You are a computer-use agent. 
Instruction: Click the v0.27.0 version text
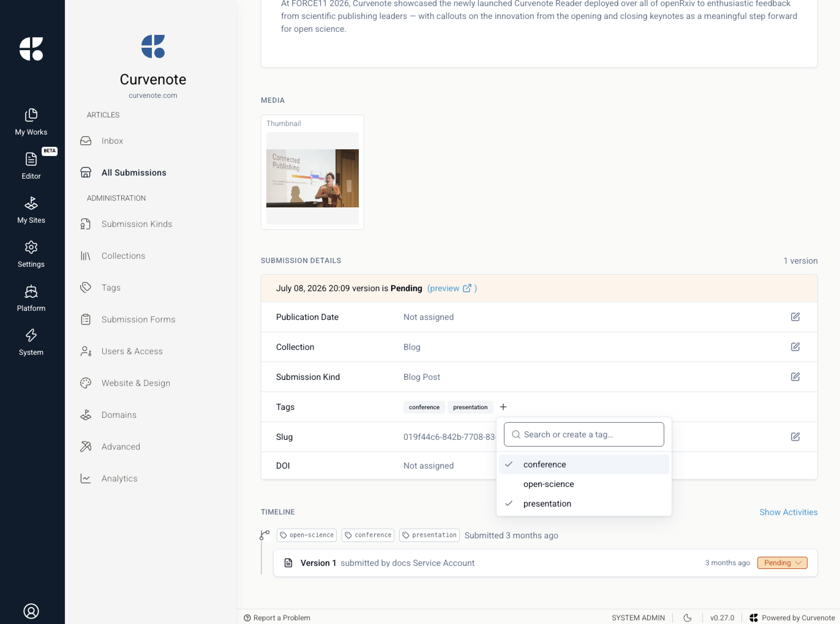point(722,618)
